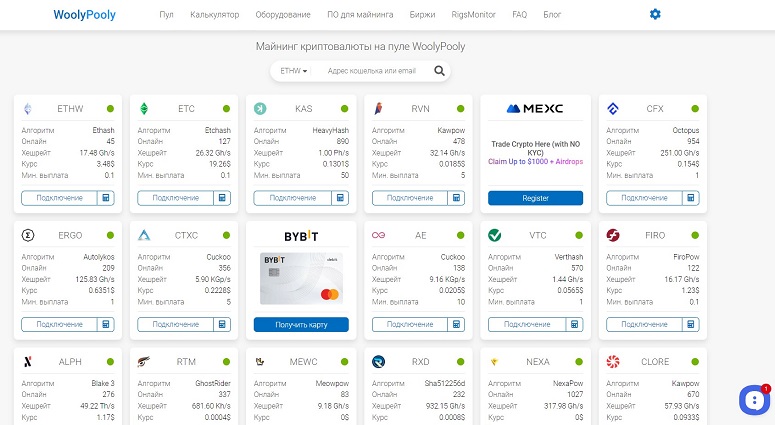Click the CTXC coin logo

point(144,235)
